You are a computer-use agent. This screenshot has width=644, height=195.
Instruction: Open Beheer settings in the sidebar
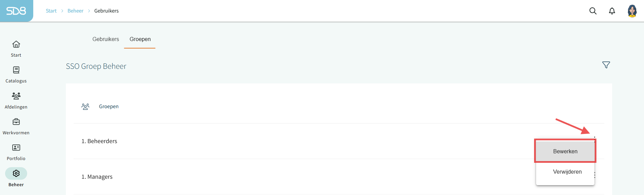click(16, 177)
